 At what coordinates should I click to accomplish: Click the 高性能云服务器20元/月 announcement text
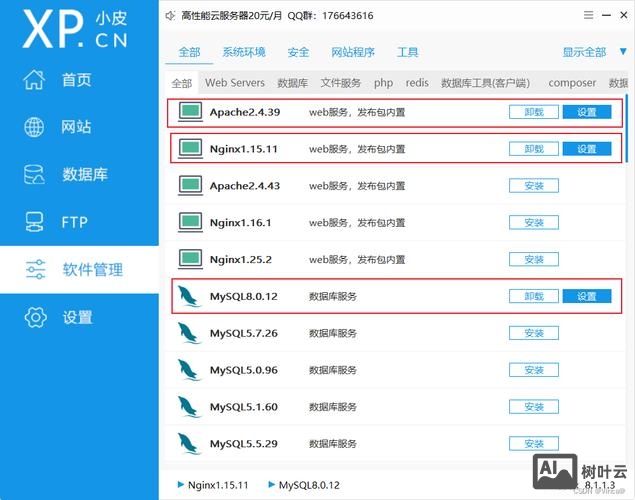(x=231, y=16)
